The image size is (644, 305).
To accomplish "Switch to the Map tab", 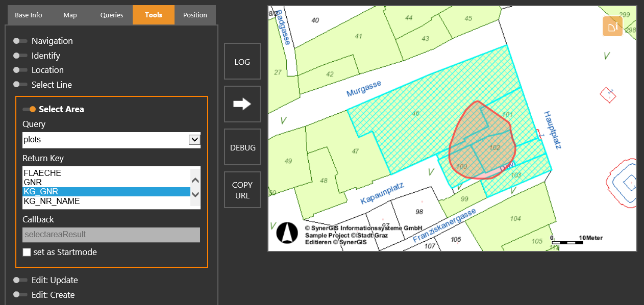I will point(70,15).
